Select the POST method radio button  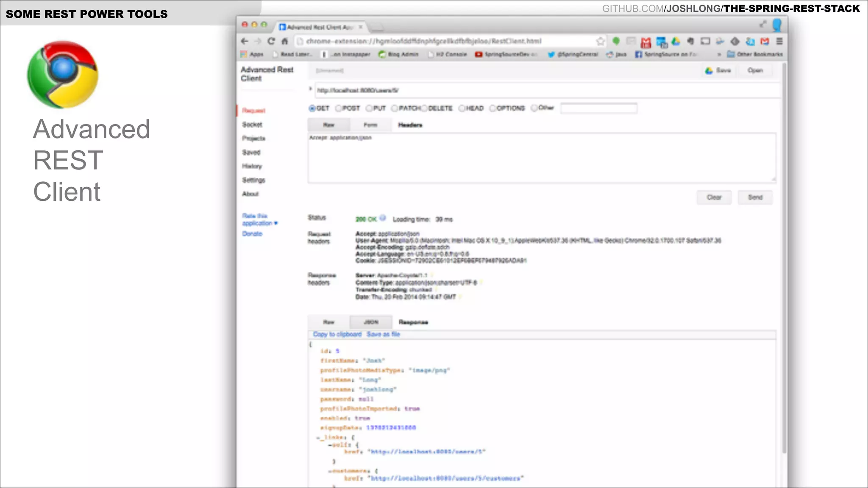[x=338, y=108]
